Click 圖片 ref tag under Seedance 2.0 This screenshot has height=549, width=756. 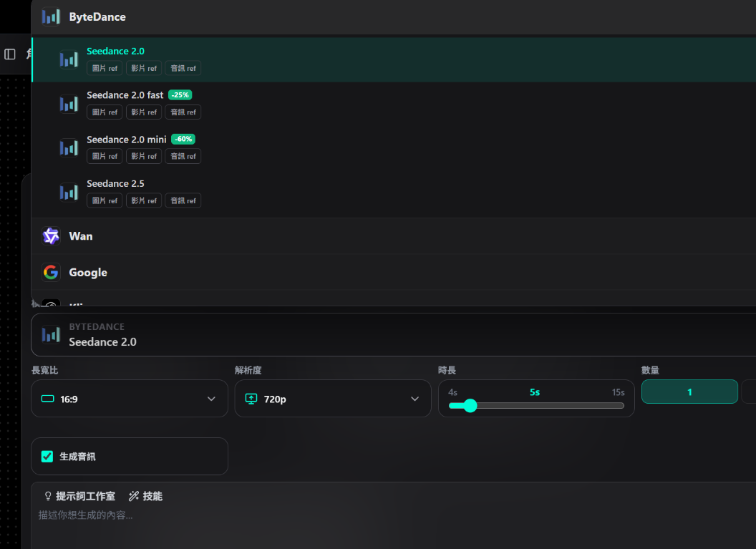pyautogui.click(x=105, y=69)
